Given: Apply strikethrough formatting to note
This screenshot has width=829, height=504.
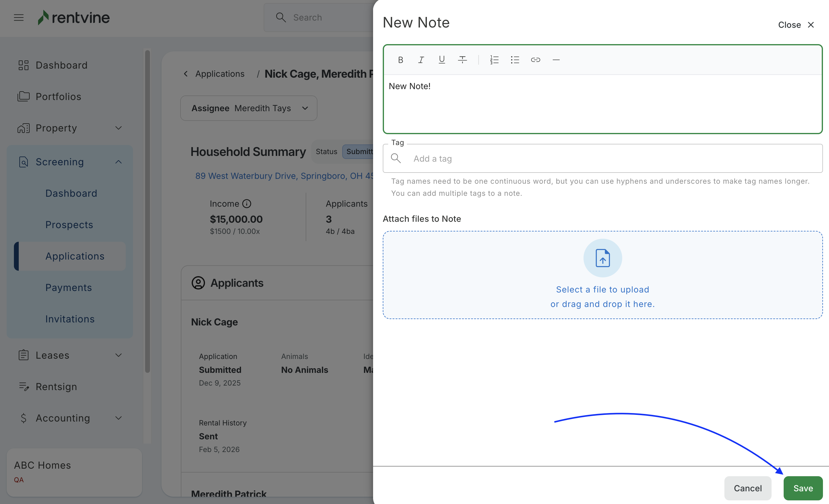Looking at the screenshot, I should pos(462,60).
